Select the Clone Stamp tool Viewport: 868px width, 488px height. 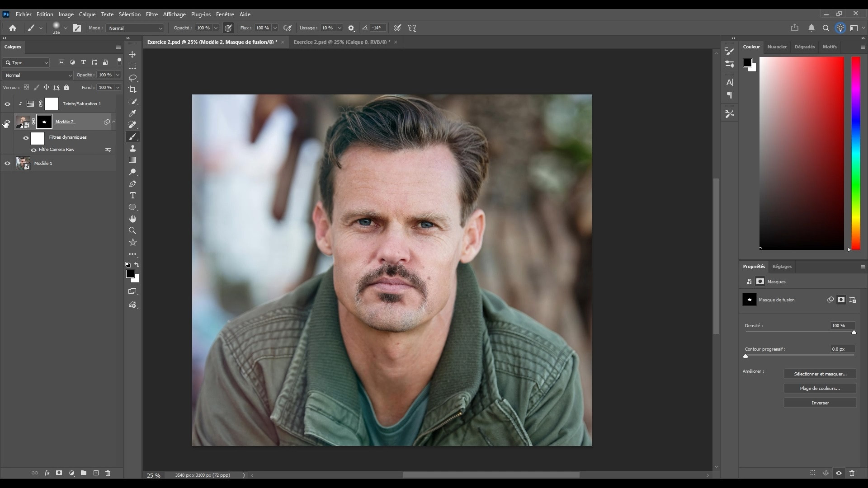132,148
